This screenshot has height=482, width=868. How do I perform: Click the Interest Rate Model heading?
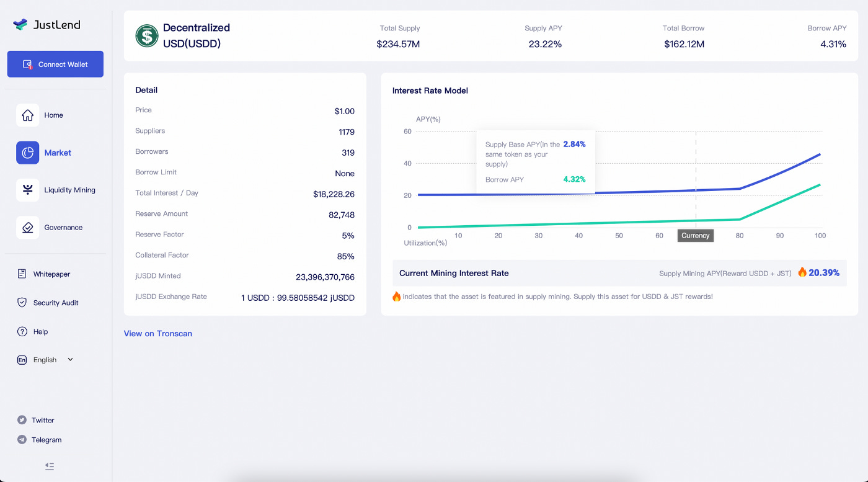(430, 91)
